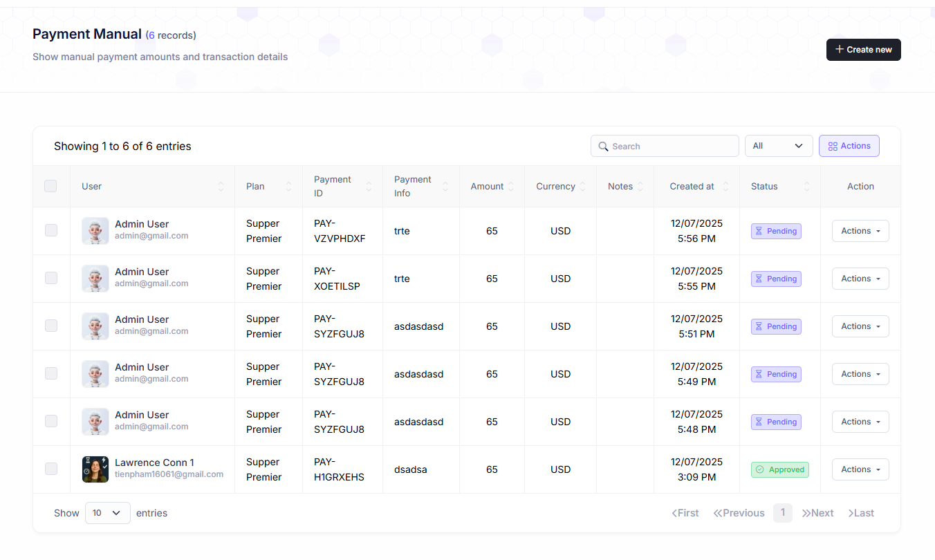Go to the Next page
Image resolution: width=935 pixels, height=560 pixels.
(817, 513)
